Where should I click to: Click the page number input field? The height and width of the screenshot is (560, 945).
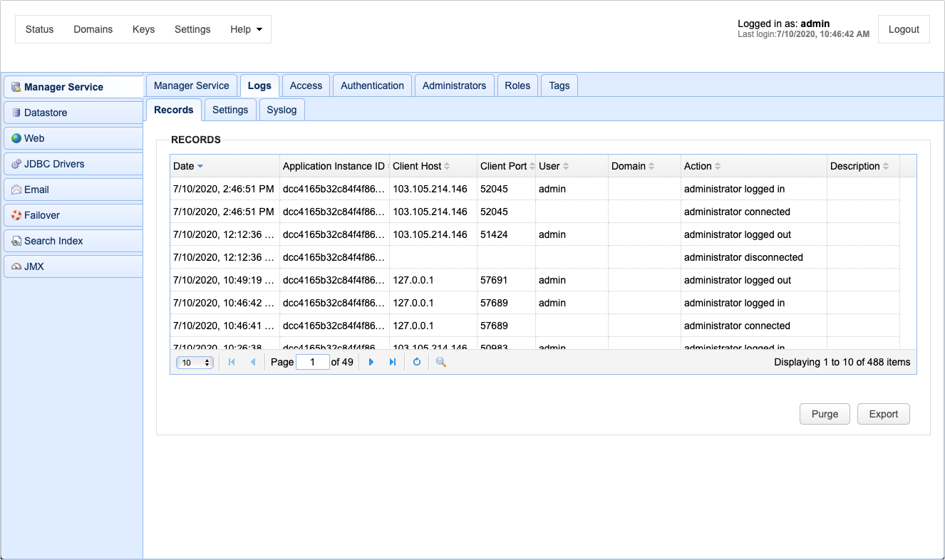coord(313,362)
